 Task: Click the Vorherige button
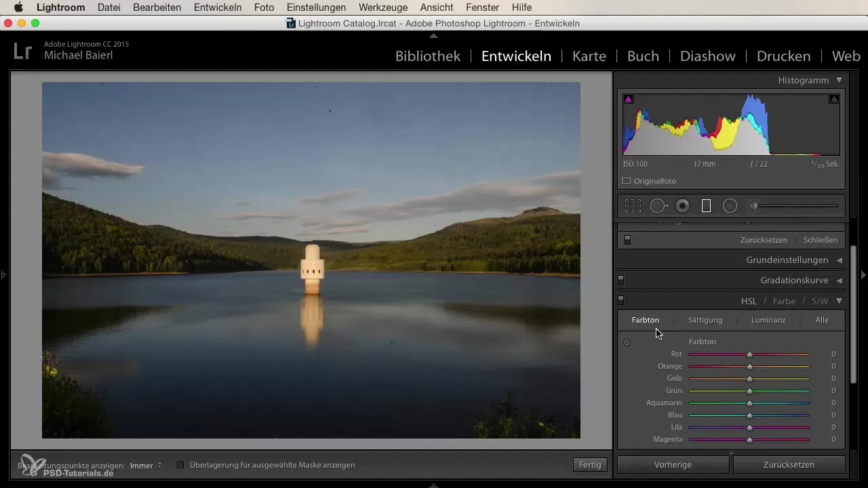[x=673, y=465]
